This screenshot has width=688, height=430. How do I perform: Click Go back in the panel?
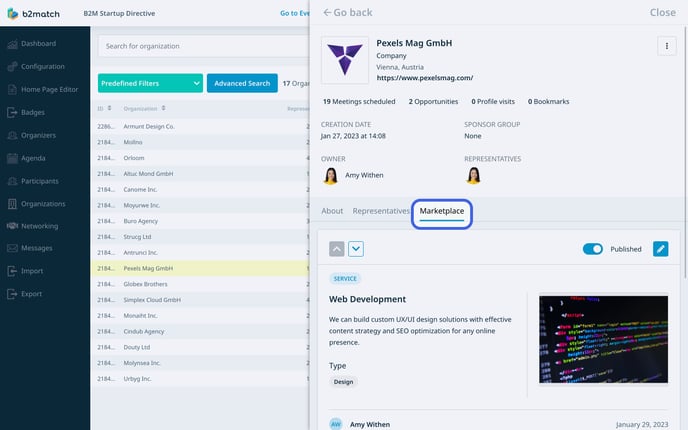(348, 12)
